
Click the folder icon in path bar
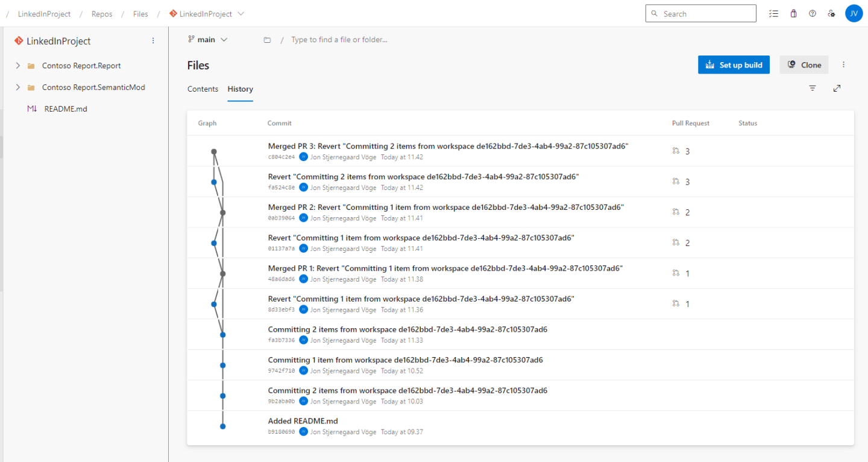point(267,40)
